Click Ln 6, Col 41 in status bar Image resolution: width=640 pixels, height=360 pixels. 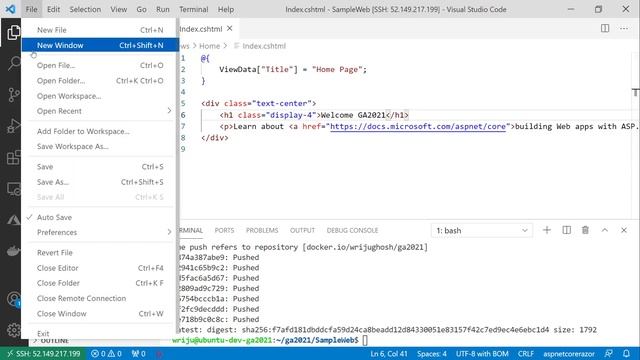pyautogui.click(x=389, y=353)
